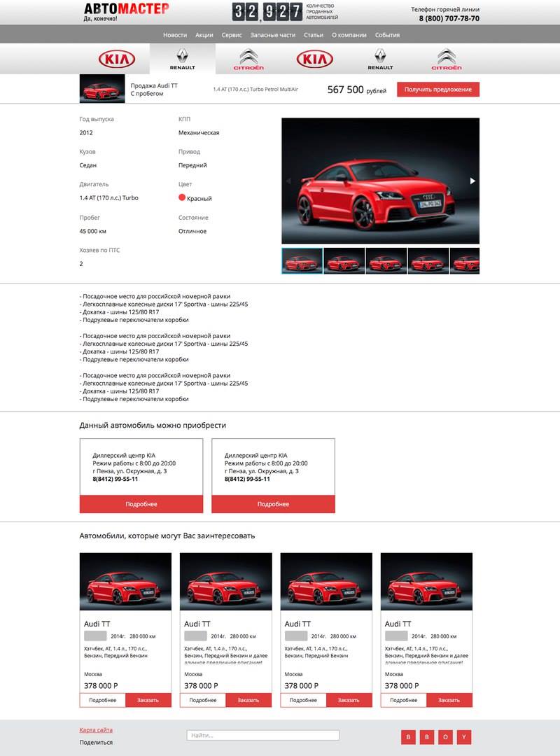Click the Поделиться label in the footer
Image resolution: width=560 pixels, height=756 pixels.
[x=96, y=743]
